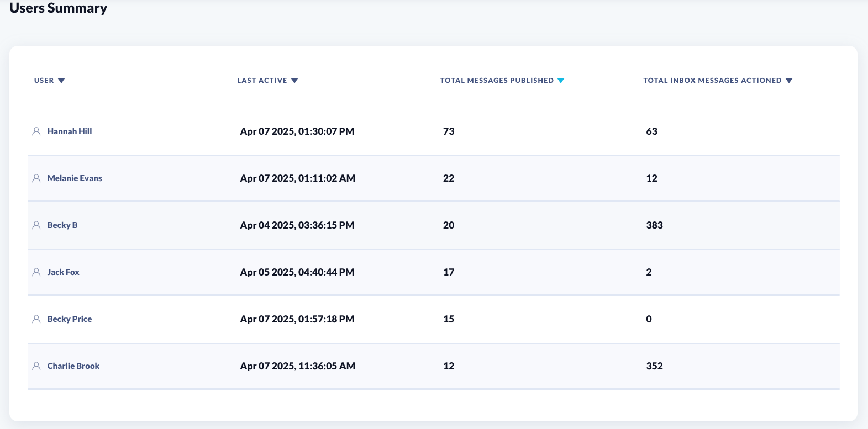Click the USER column header label
Screen dimensions: 868x429
44,81
